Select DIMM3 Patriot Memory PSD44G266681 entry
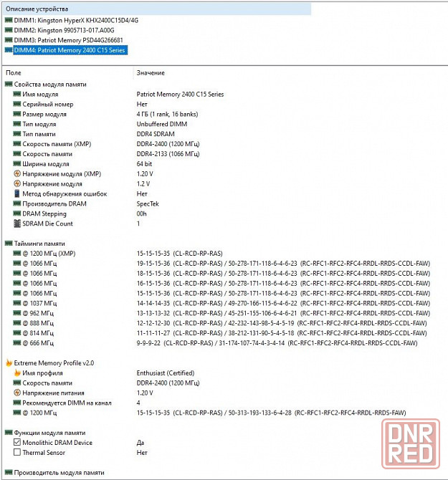The image size is (448, 480). (68, 40)
